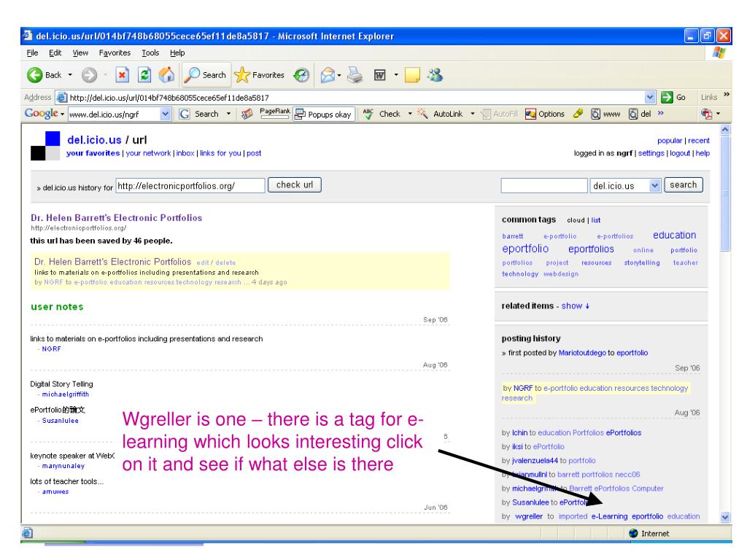
Task: Click the scrollbar up arrow
Action: point(725,130)
